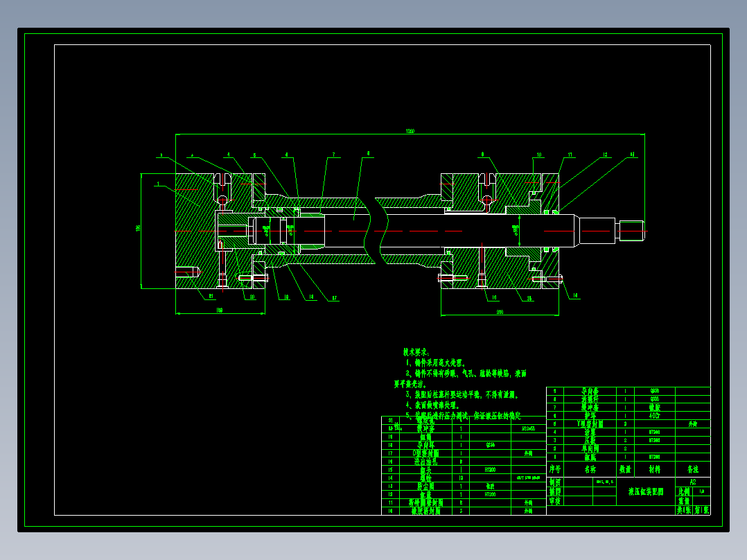Click callout label 7 above the cylinder barrel
The height and width of the screenshot is (560, 747).
click(x=333, y=155)
